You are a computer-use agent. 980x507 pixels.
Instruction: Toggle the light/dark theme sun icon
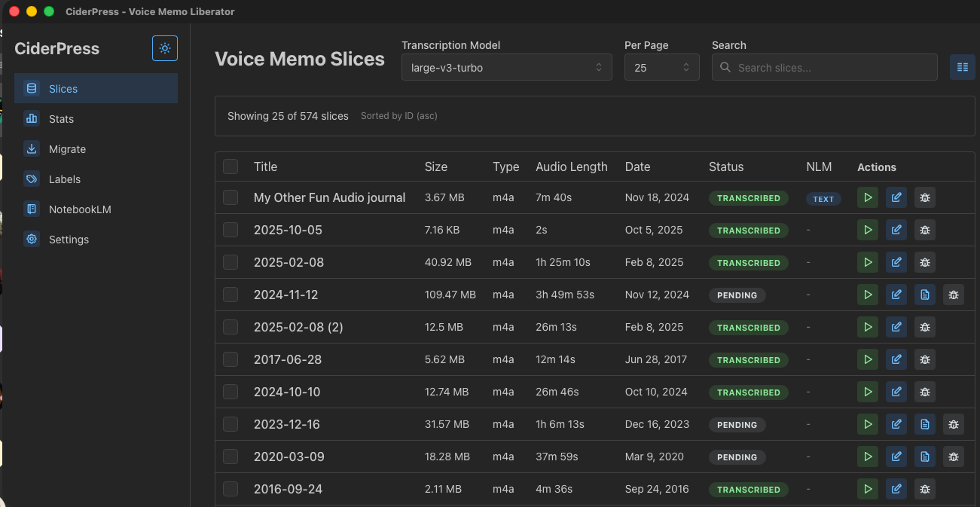[165, 48]
